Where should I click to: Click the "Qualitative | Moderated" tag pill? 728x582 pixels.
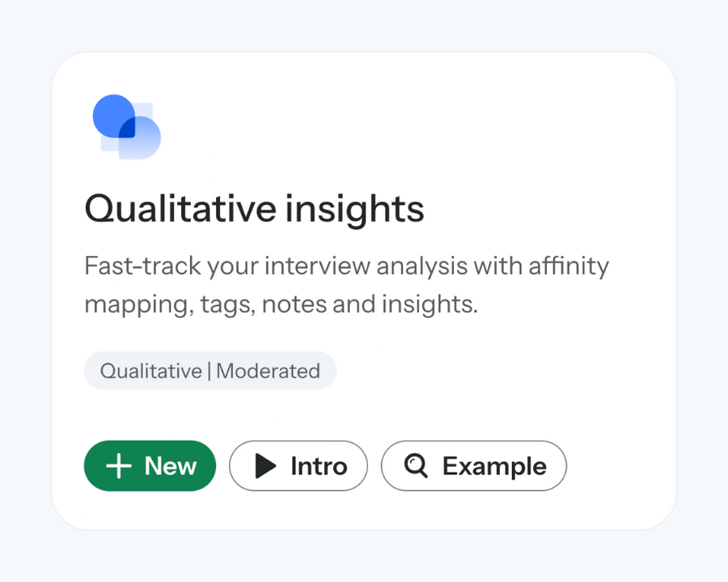210,371
